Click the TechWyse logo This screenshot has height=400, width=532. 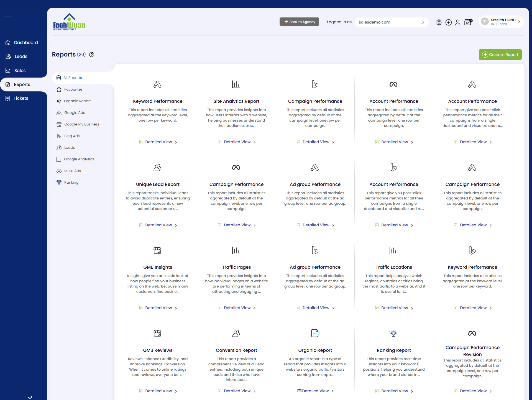pos(69,22)
